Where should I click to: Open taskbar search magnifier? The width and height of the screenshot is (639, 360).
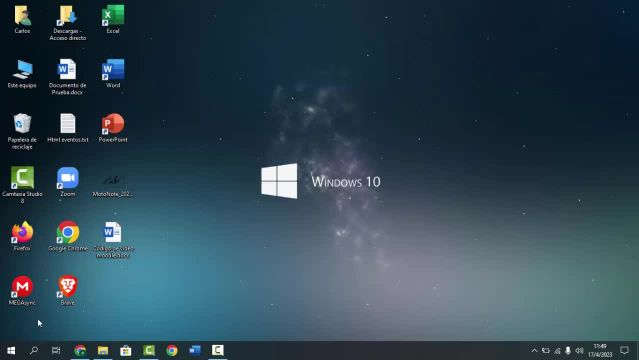point(34,350)
